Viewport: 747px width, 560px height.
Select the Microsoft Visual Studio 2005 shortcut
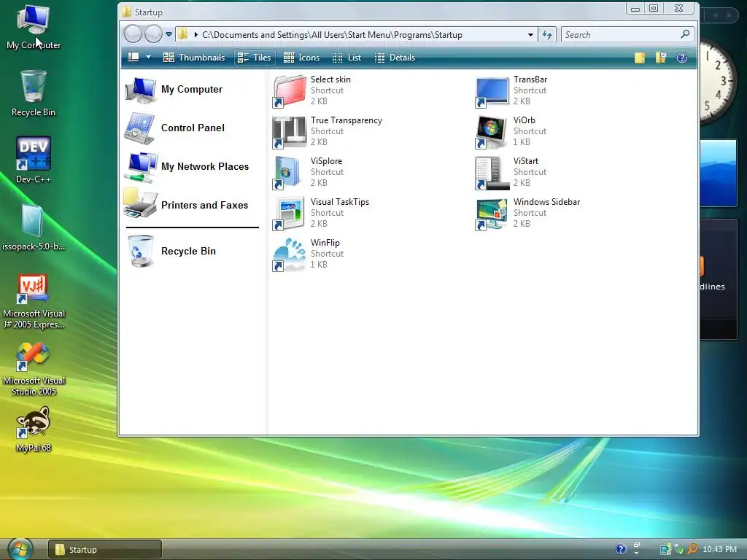(34, 369)
